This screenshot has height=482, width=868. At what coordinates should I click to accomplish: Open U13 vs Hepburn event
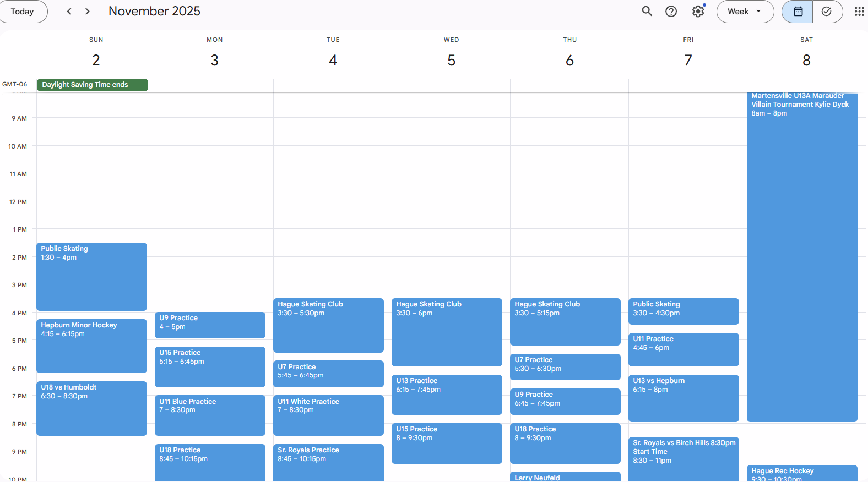tap(683, 398)
